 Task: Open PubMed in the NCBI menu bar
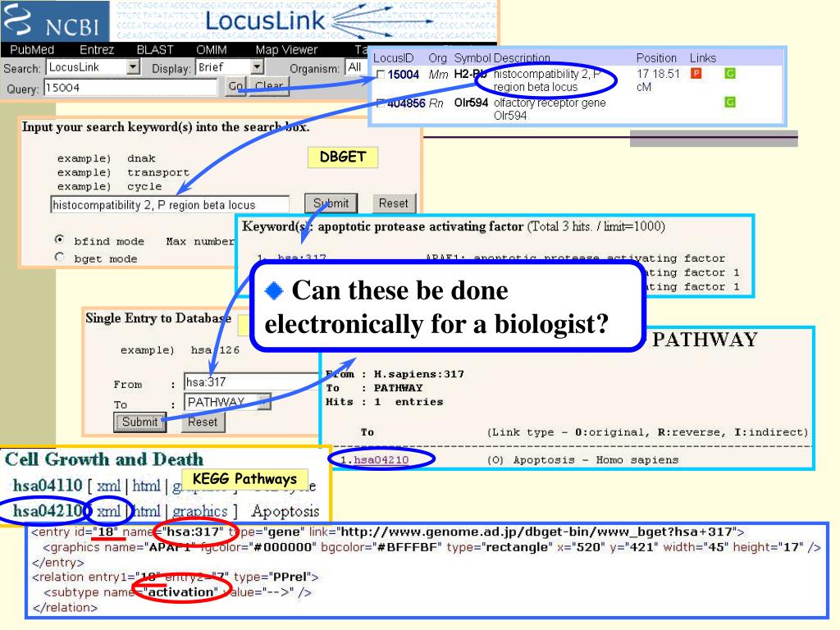(x=32, y=50)
